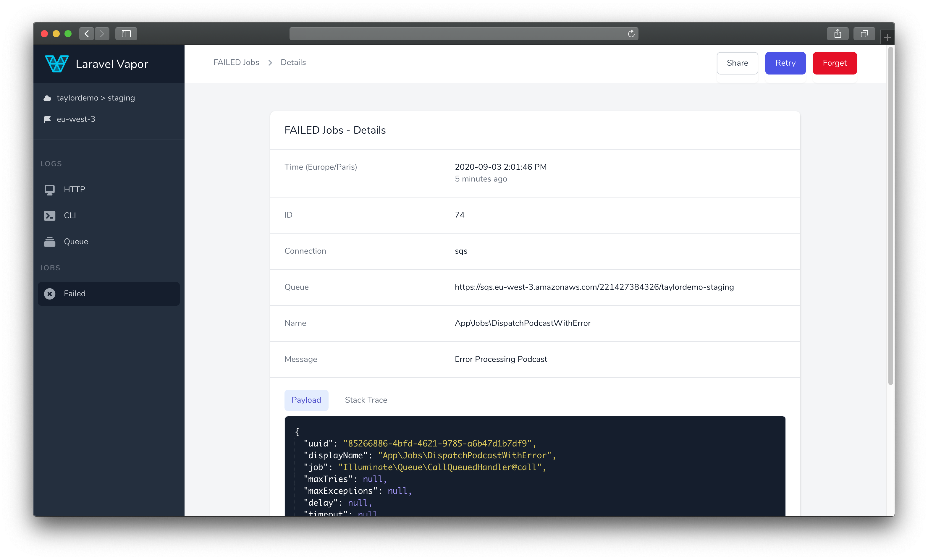Screen dimensions: 928x560
Task: Click taylordemo > staging environment label
Action: coord(96,98)
